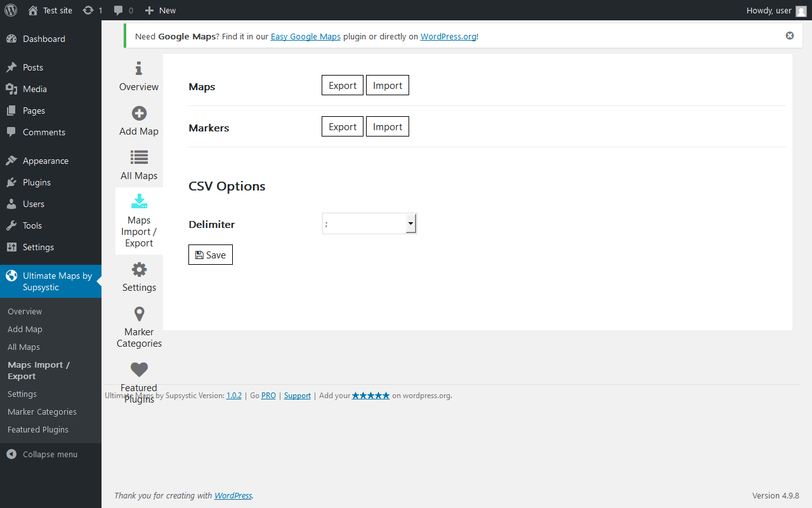This screenshot has height=508, width=812.
Task: Click Ultimate Maps by Supsystic sidebar heading
Action: point(51,281)
